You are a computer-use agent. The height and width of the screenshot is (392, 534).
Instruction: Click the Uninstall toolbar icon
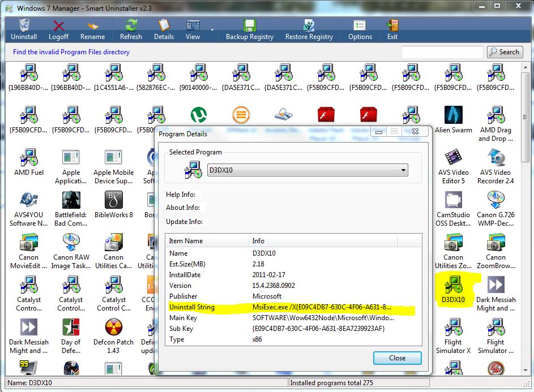tap(24, 25)
